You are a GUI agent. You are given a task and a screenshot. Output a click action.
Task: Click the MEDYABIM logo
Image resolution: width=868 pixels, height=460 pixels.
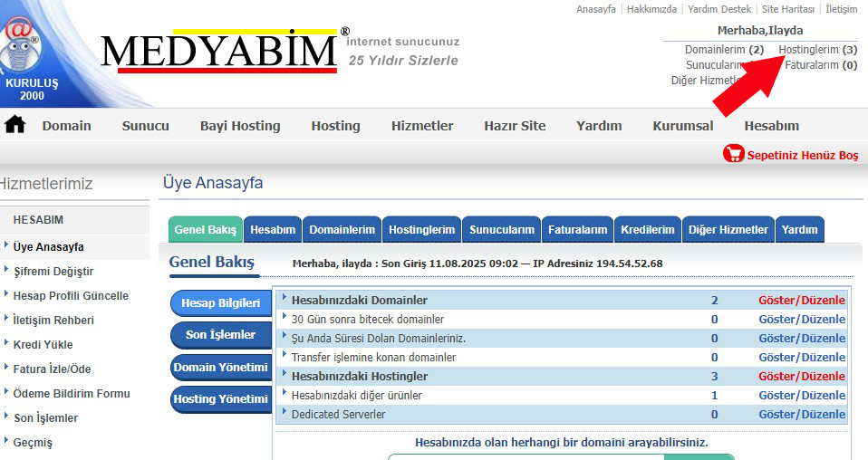coord(219,51)
